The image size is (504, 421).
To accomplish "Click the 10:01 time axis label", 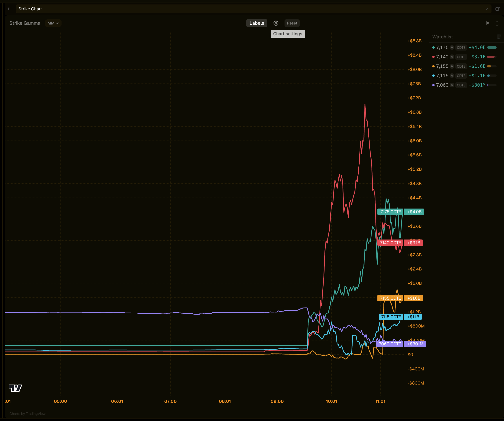I will click(x=331, y=401).
